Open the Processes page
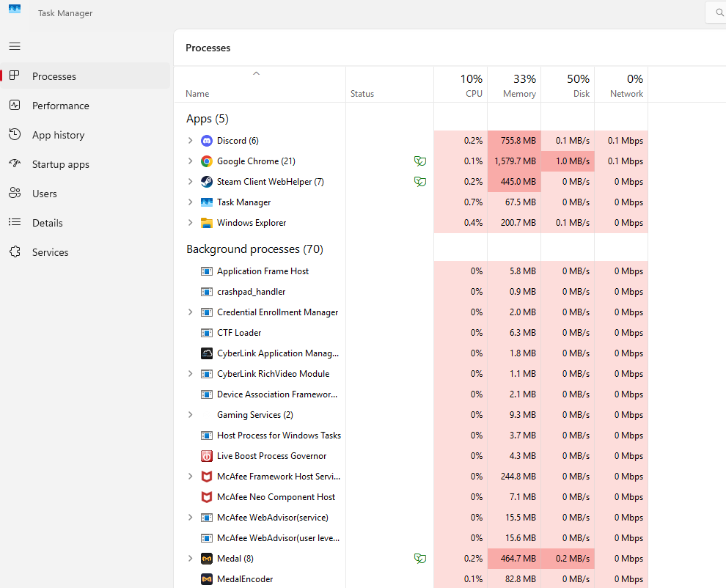The image size is (726, 588). (85, 76)
